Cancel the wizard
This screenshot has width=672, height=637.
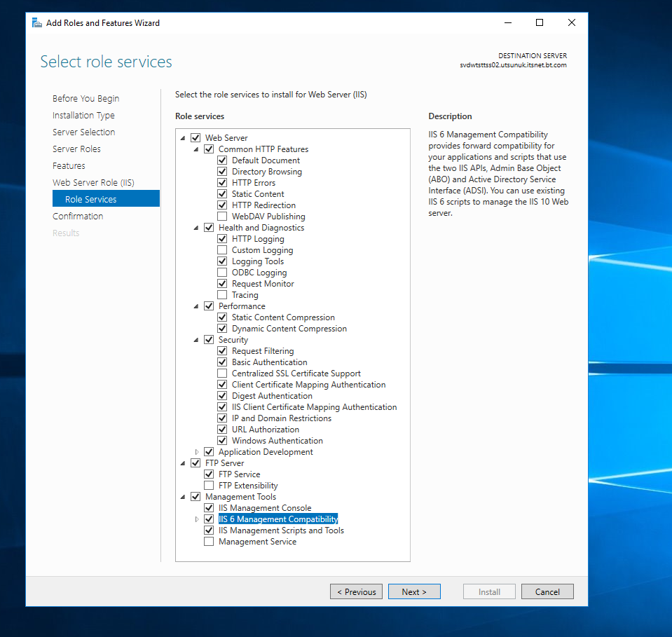pos(547,591)
